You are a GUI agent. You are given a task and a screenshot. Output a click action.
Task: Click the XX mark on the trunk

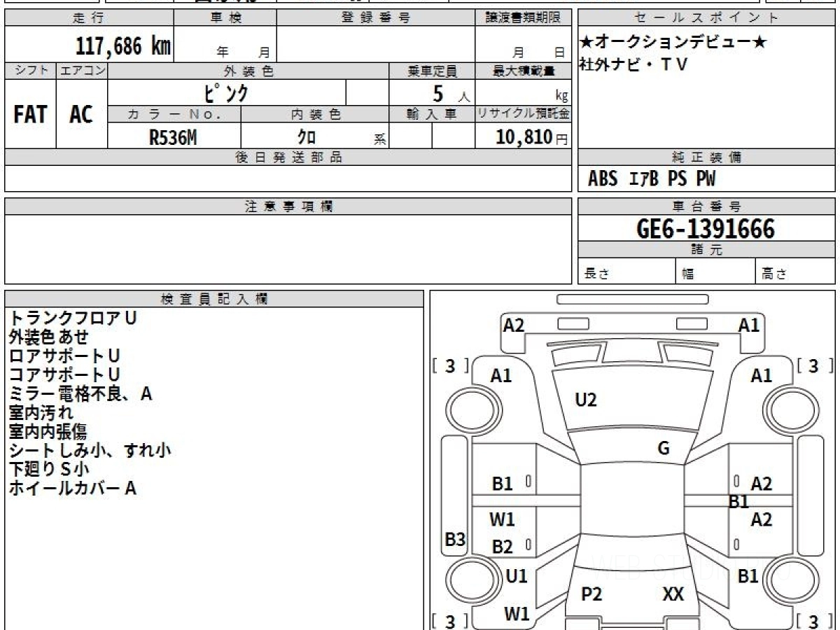[673, 594]
